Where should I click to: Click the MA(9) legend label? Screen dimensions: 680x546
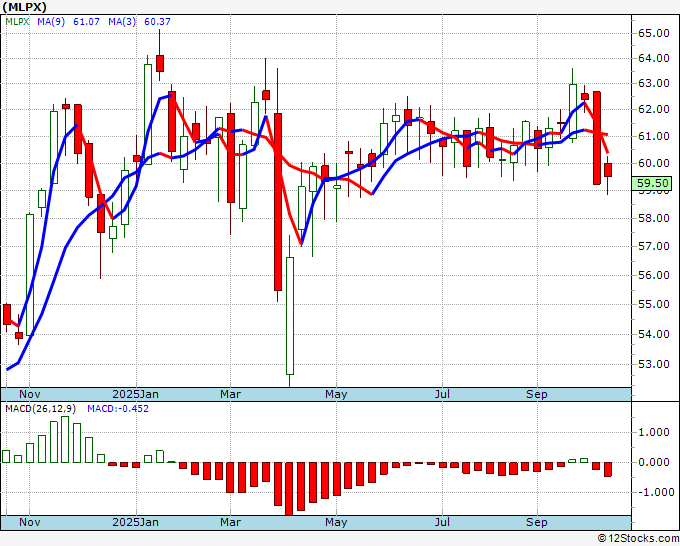[51, 21]
